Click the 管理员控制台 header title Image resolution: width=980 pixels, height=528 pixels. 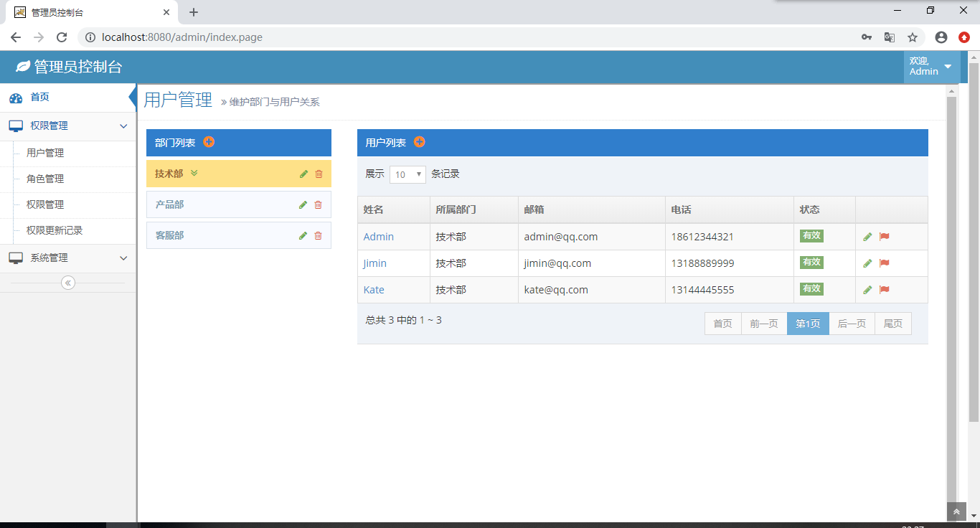[x=78, y=67]
